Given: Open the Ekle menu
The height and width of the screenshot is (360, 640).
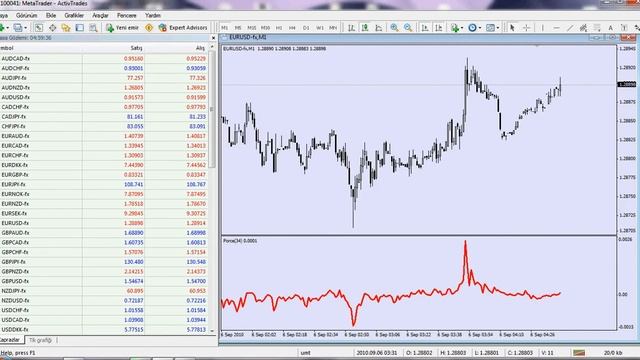Looking at the screenshot, I should (51, 15).
